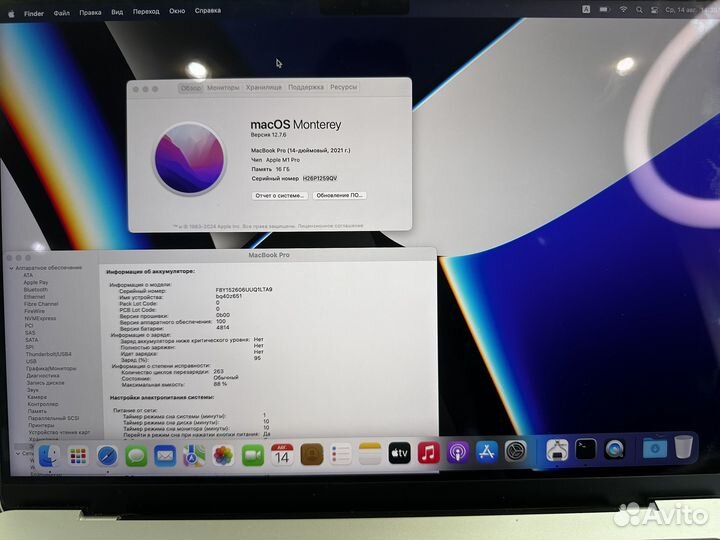Open the Music app in the Dock

[429, 453]
